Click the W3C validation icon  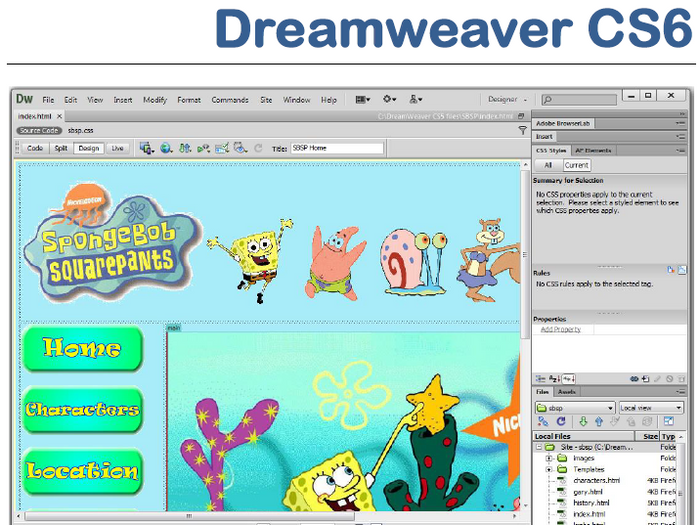point(204,148)
